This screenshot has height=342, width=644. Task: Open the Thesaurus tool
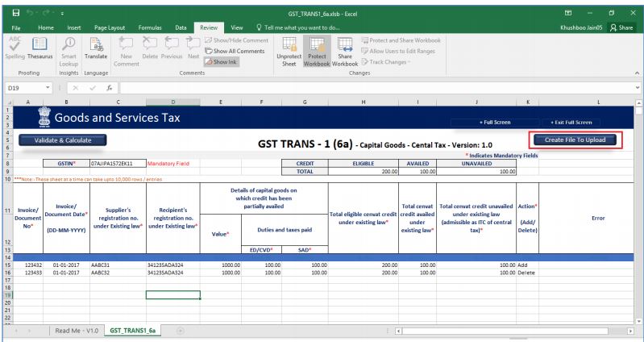[37, 47]
